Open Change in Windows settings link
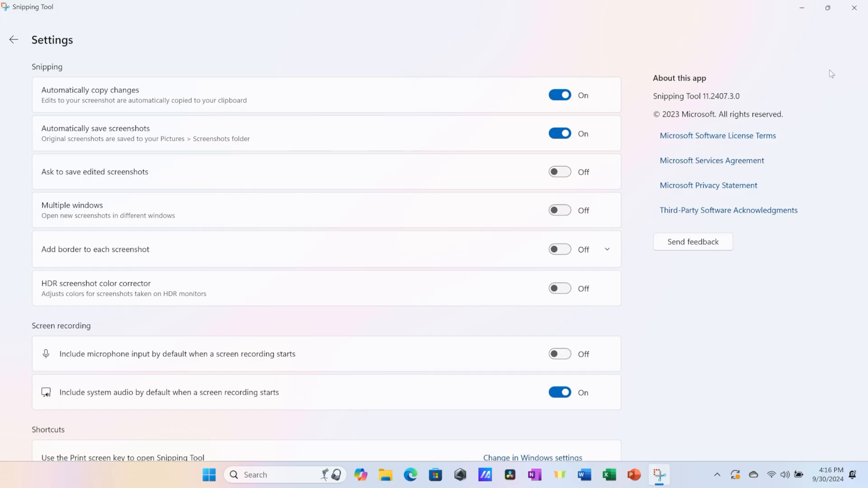 (532, 457)
